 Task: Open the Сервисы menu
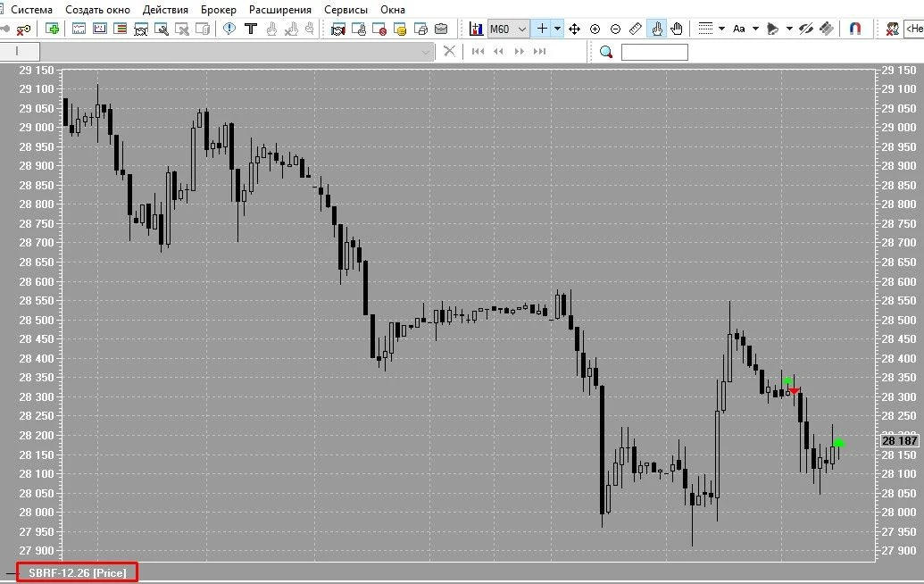tap(345, 10)
